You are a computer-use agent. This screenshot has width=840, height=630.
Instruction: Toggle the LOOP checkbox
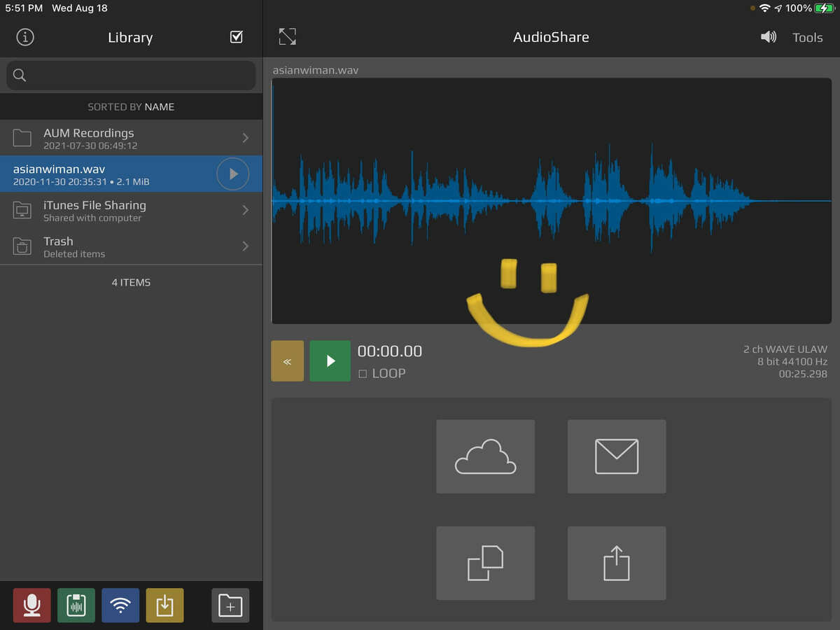(363, 374)
